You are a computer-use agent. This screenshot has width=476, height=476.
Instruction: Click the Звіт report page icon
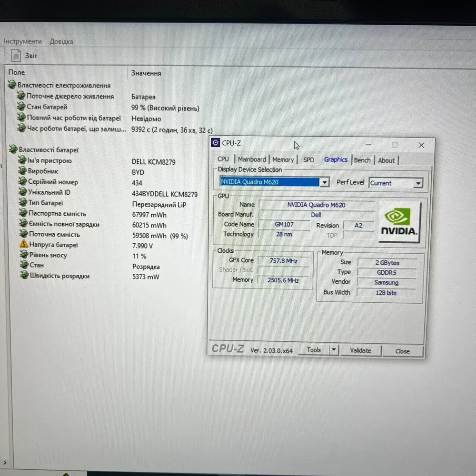16,56
